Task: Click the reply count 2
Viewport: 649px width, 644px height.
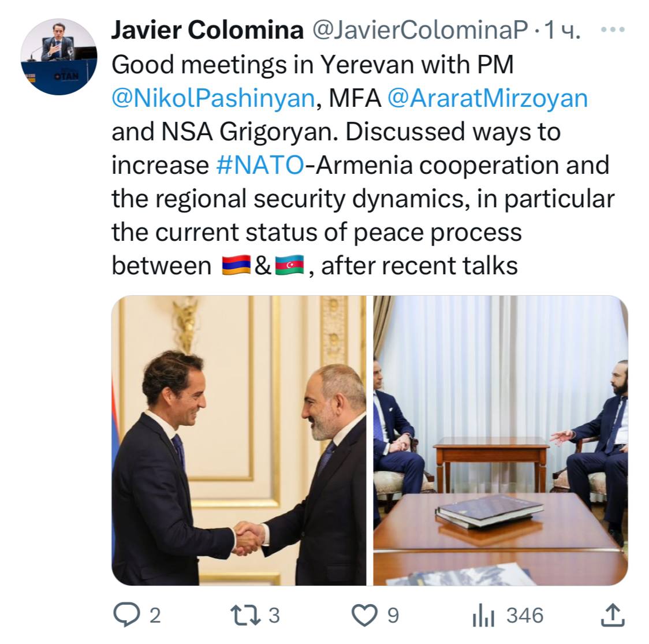Action: (155, 616)
